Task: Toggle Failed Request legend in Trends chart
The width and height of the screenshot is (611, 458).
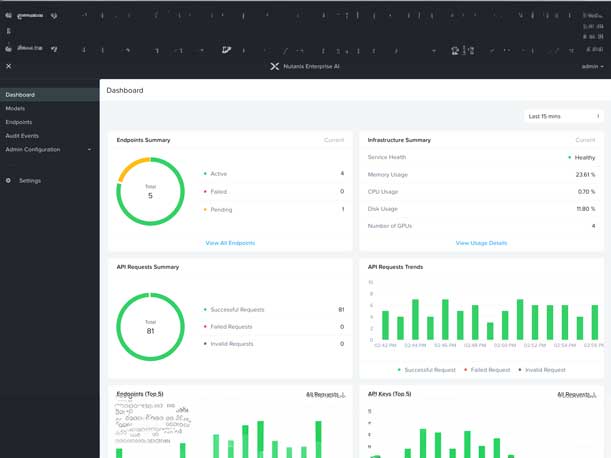Action: pyautogui.click(x=487, y=370)
